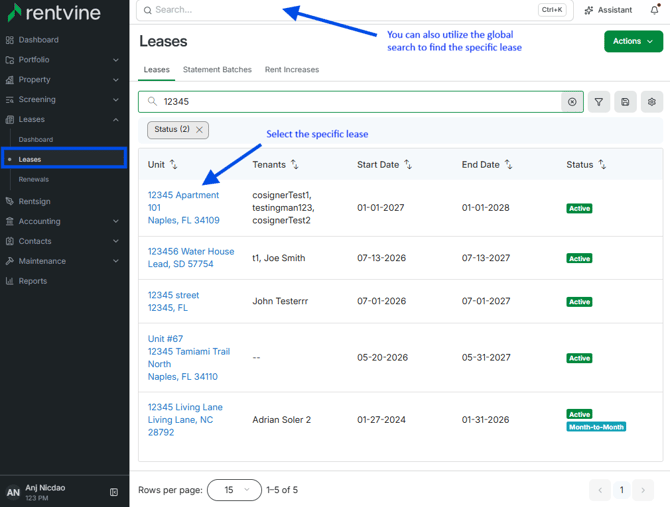Screen dimensions: 670x507
Task: Click the Property building icon
Action: (10, 80)
